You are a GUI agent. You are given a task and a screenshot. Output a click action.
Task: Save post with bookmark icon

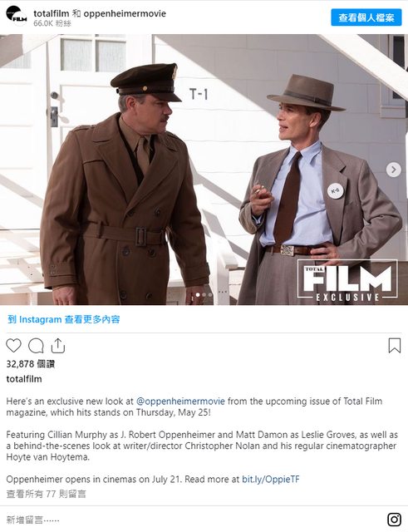(x=395, y=346)
